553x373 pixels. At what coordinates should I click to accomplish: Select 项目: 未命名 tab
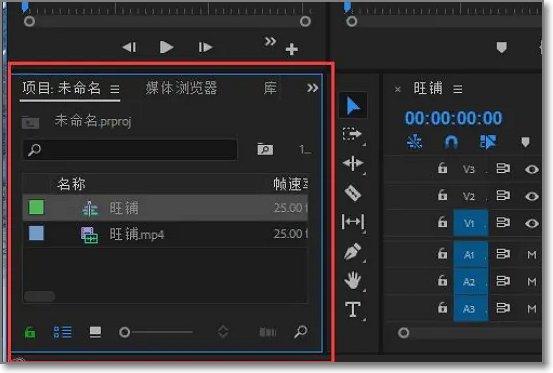61,88
